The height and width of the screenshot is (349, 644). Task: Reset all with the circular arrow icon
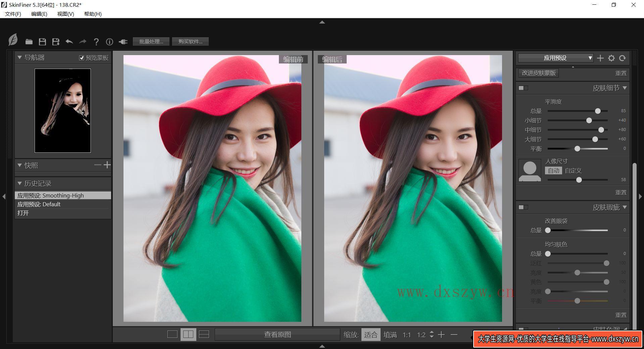[623, 58]
